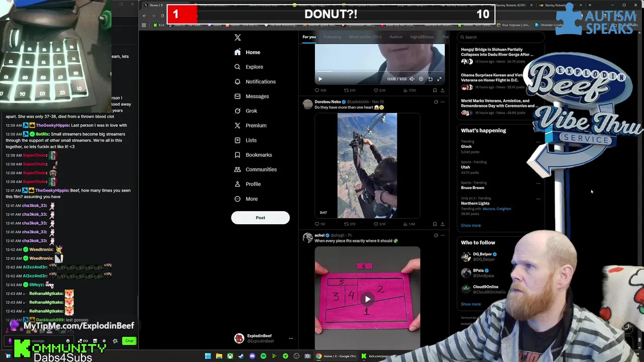Click Grok icon on achei post
This screenshot has width=644, height=362.
436,235
